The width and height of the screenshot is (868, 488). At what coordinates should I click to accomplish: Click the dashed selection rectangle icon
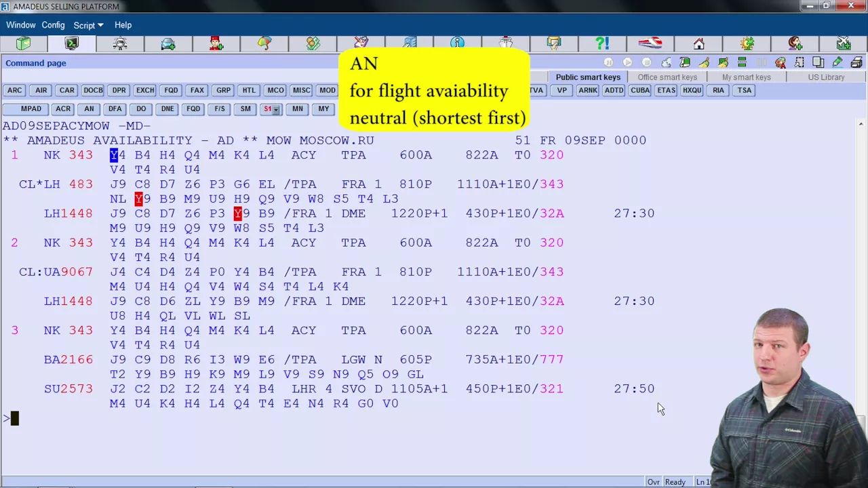800,62
